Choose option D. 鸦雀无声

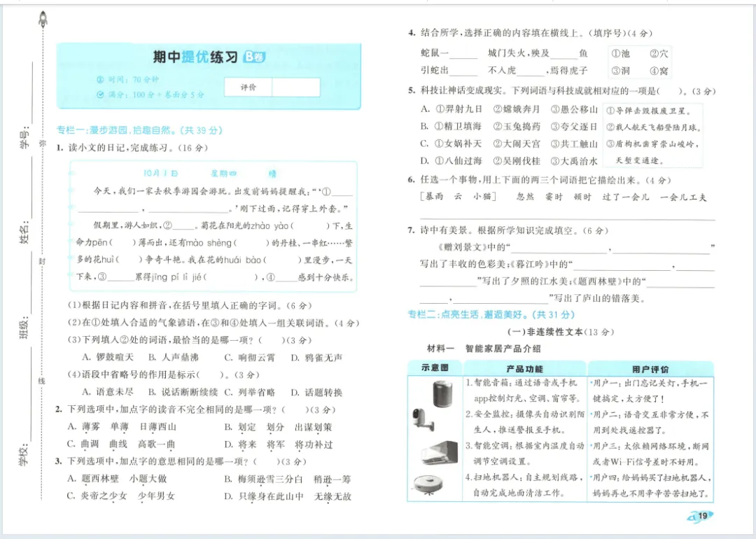[x=317, y=357]
